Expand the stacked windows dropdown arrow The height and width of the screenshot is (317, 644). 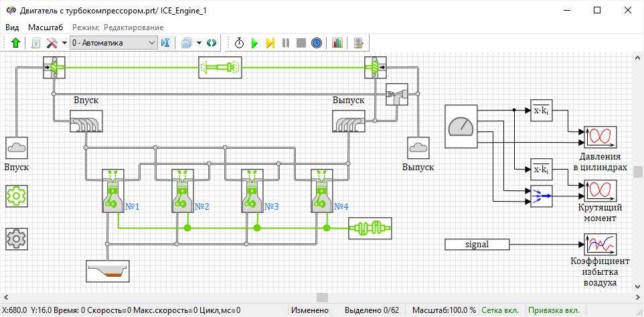199,43
